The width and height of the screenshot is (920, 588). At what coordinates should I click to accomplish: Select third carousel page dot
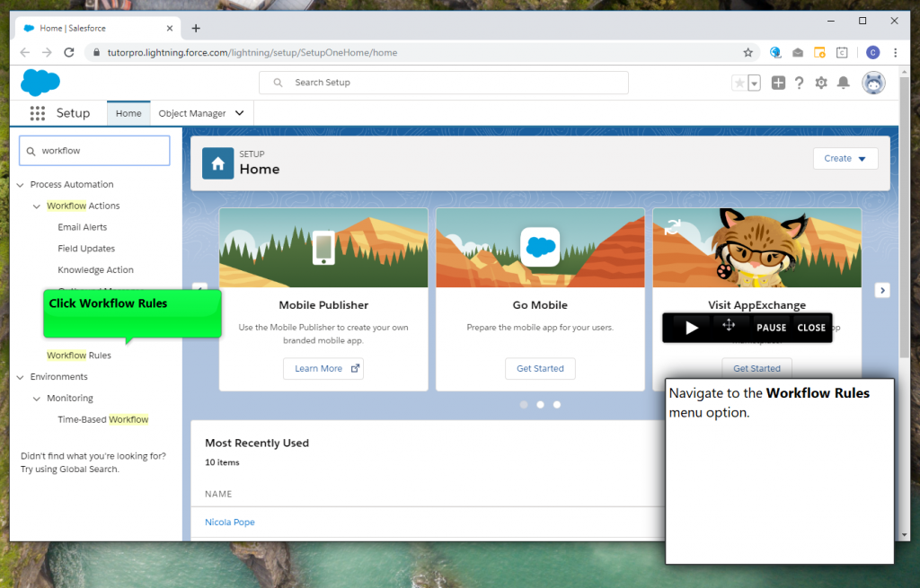click(x=557, y=405)
